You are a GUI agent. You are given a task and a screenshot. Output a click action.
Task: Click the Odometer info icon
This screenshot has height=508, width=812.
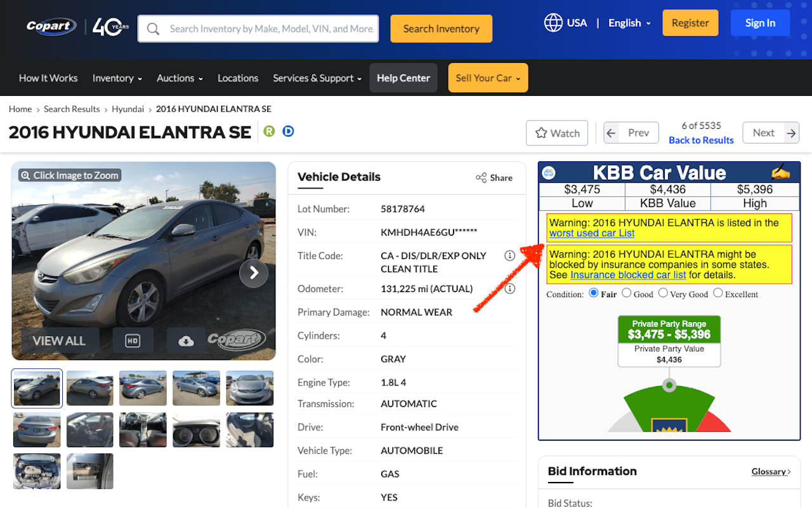pos(509,289)
